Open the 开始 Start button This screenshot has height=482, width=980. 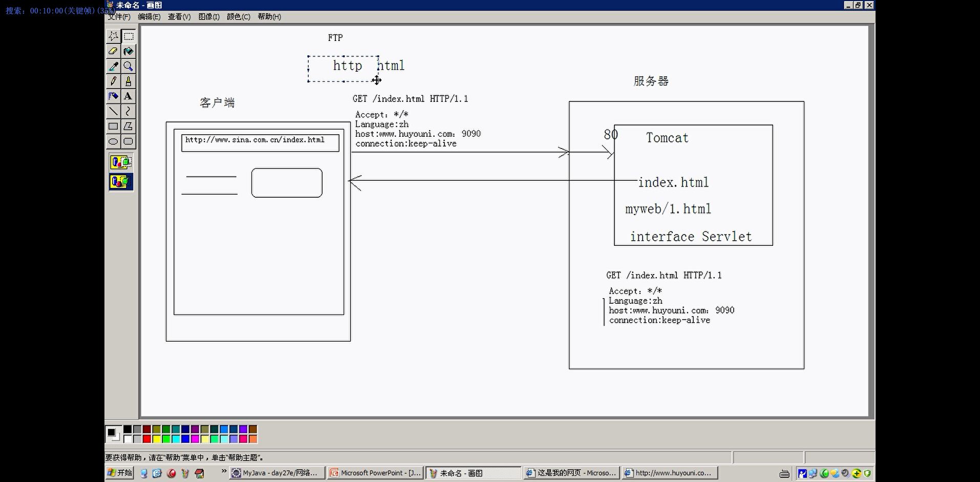120,473
